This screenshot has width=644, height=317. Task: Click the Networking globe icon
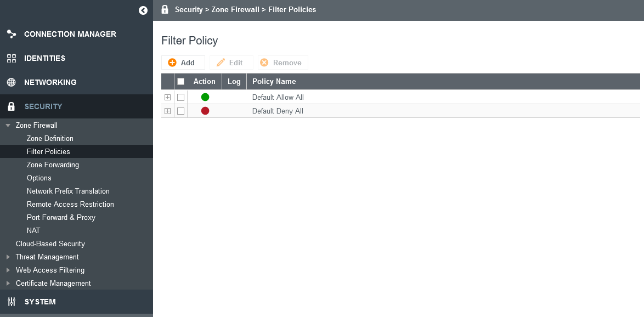click(x=12, y=82)
